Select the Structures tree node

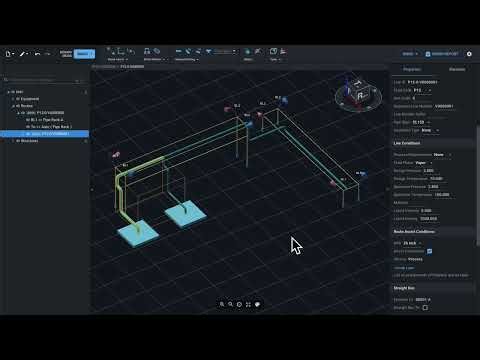click(x=27, y=141)
